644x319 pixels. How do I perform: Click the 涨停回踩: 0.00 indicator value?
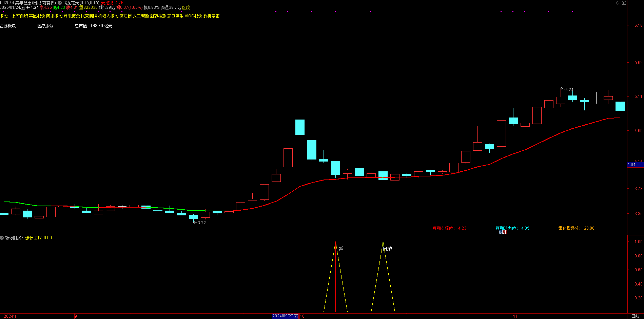(x=39, y=238)
